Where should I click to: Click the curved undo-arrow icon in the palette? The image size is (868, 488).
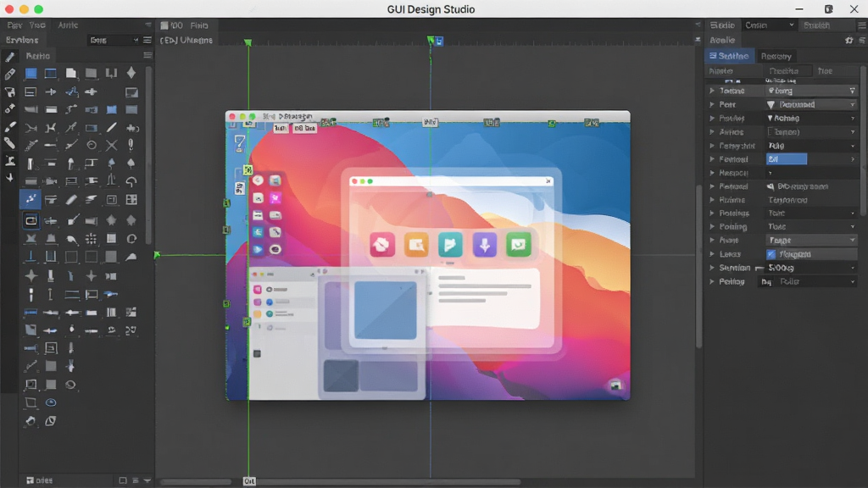point(131,181)
